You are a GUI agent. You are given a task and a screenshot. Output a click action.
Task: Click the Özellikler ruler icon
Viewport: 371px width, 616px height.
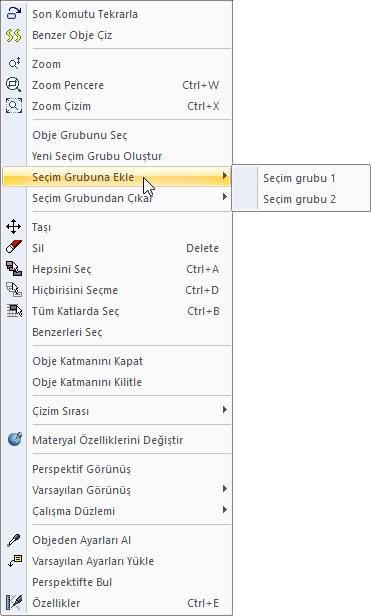(x=14, y=602)
